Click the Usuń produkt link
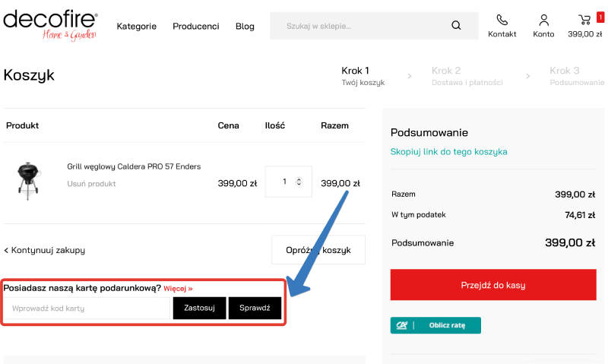Image resolution: width=608 pixels, height=364 pixels. pos(91,184)
